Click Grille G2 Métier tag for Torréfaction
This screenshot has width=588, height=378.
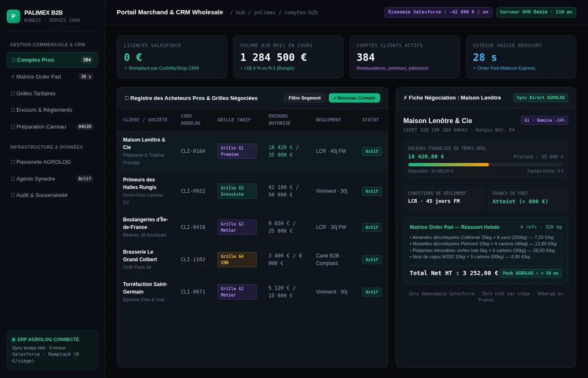237,292
